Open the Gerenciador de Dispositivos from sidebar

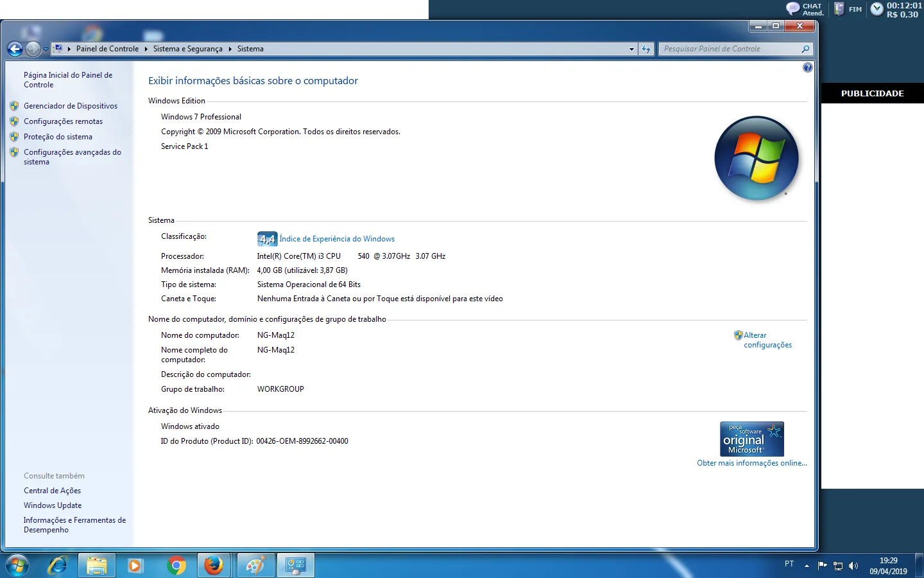click(x=71, y=105)
